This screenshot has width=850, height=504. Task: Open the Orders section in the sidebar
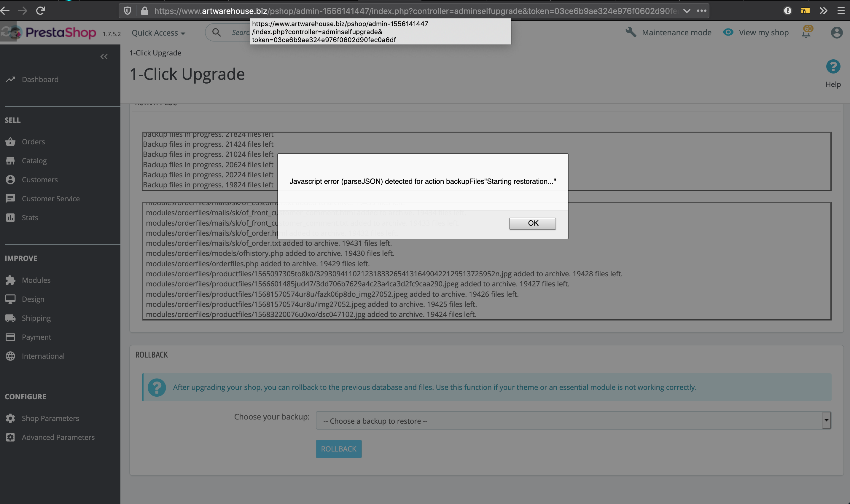[x=33, y=142]
